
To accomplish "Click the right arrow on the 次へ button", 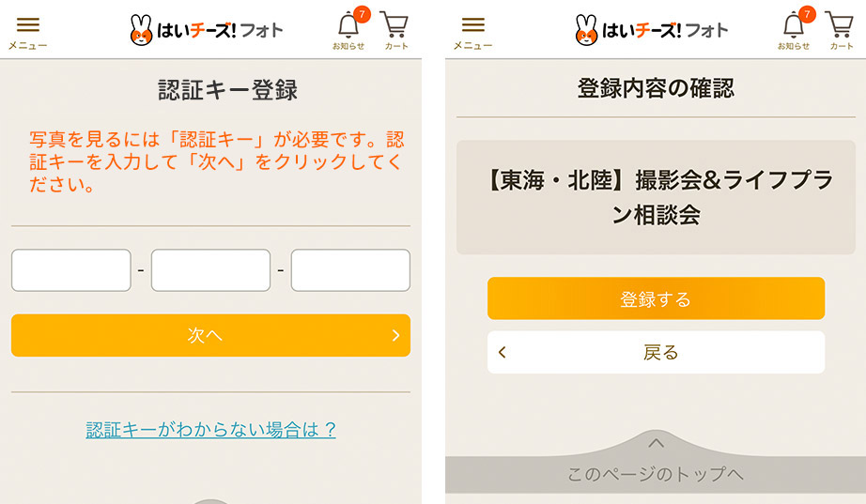I will click(x=396, y=335).
